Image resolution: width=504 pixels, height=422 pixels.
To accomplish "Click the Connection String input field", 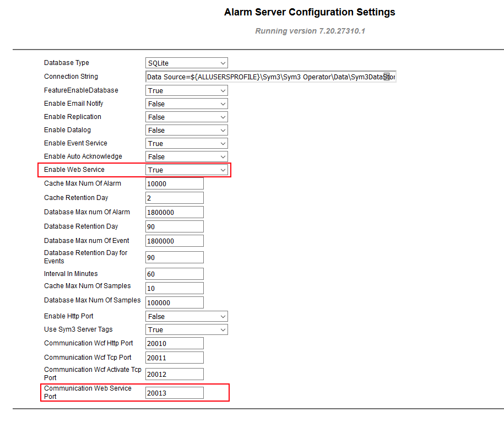I will click(x=270, y=77).
